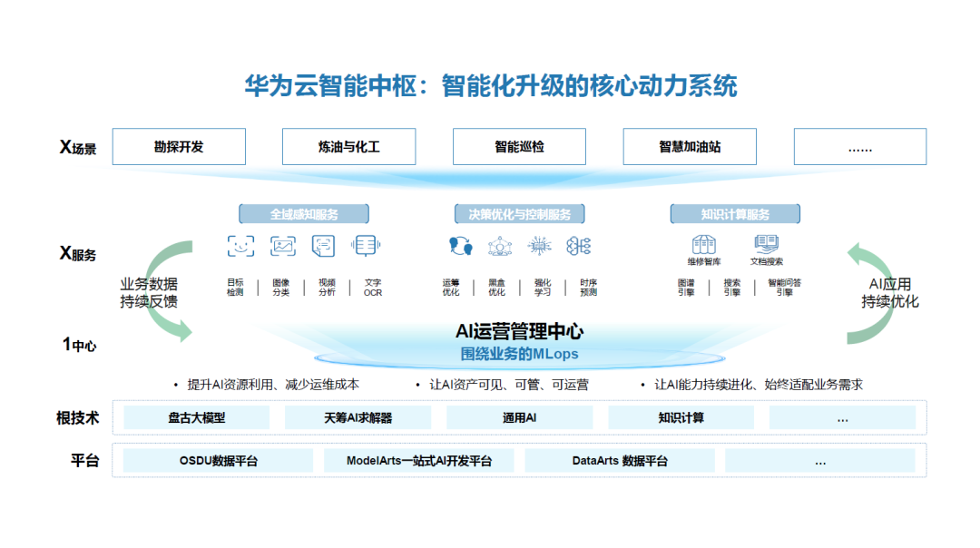Click the ... block in the 根技术 row

[x=842, y=417]
